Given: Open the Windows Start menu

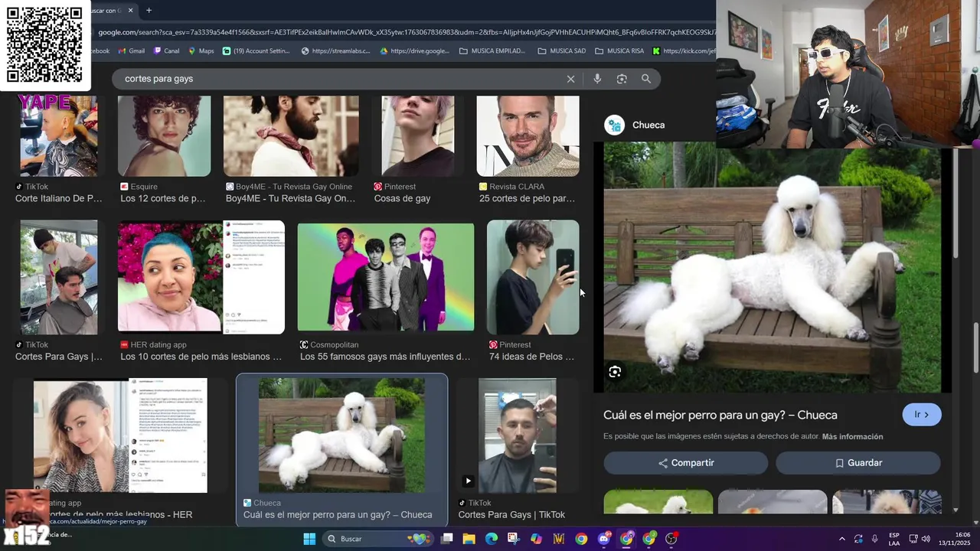Looking at the screenshot, I should click(309, 539).
